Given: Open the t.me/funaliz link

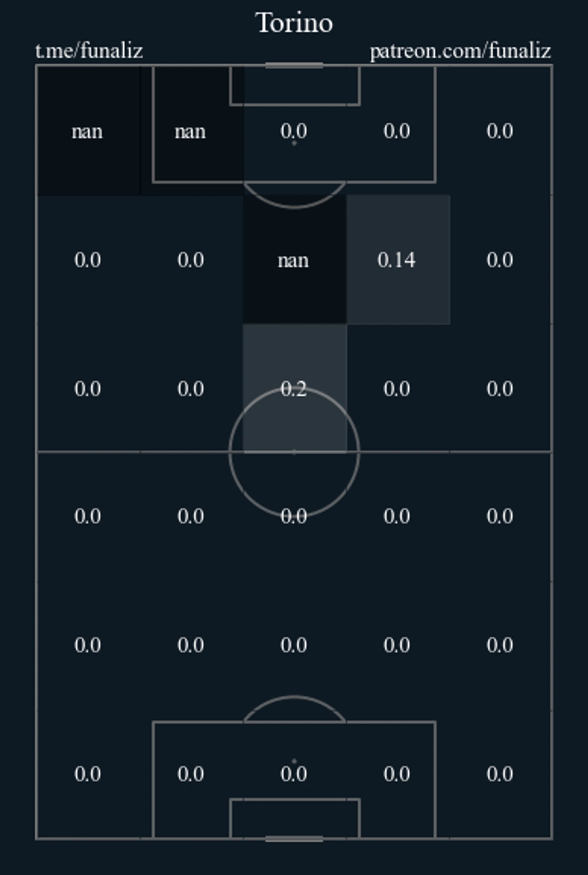Looking at the screenshot, I should click(89, 51).
